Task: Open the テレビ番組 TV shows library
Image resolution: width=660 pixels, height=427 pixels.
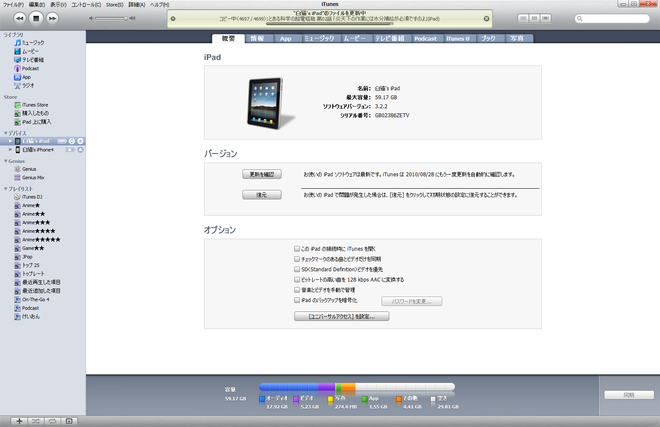Action: [x=33, y=60]
